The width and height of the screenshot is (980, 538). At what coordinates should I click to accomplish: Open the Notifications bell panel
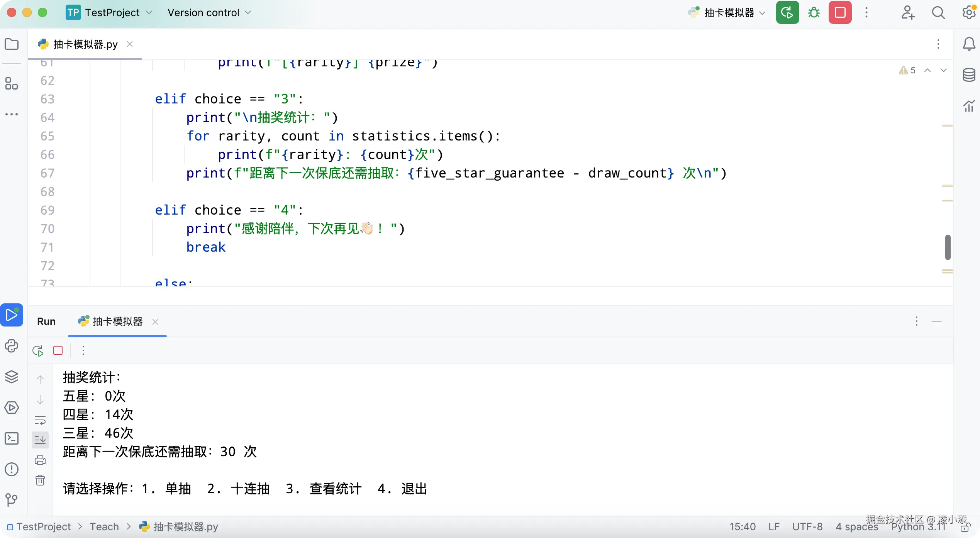click(969, 44)
